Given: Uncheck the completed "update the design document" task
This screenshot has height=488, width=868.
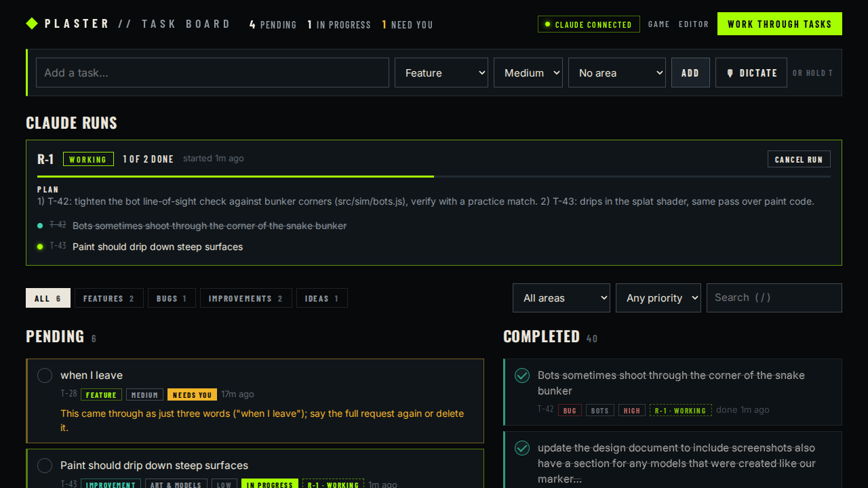Looking at the screenshot, I should click(x=522, y=448).
